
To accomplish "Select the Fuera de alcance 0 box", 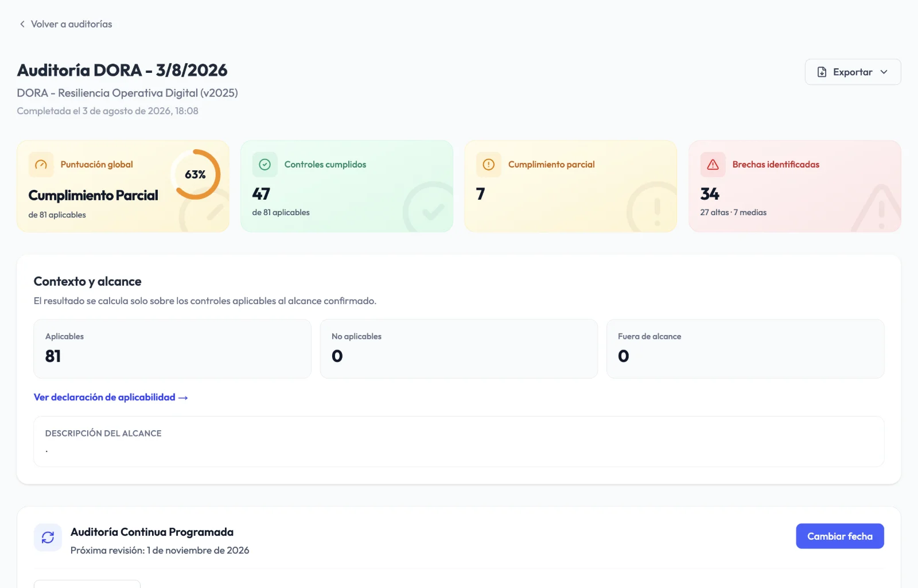I will (745, 349).
